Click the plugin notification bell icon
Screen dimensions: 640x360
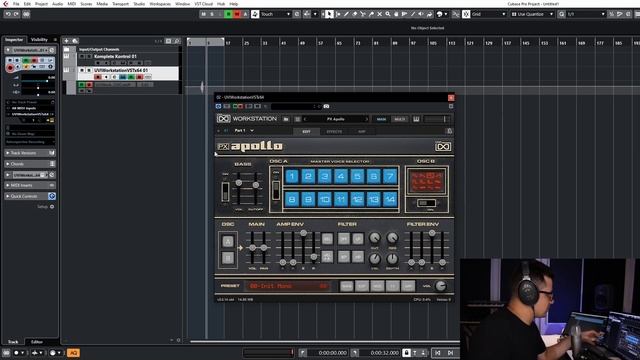(x=449, y=131)
